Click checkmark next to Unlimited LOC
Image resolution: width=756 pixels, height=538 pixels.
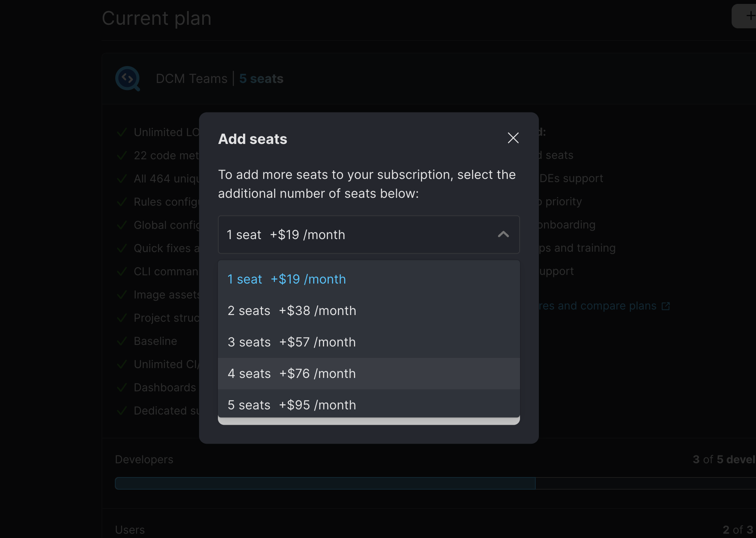tap(122, 133)
